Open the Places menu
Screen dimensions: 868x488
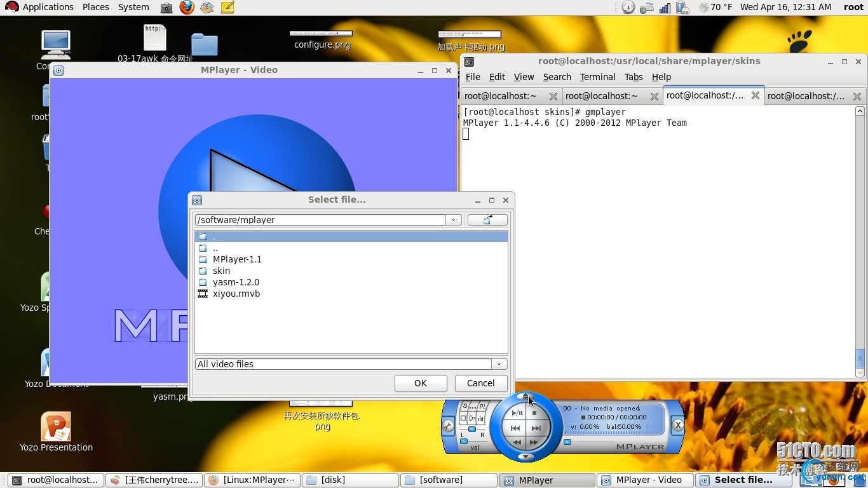click(x=96, y=7)
